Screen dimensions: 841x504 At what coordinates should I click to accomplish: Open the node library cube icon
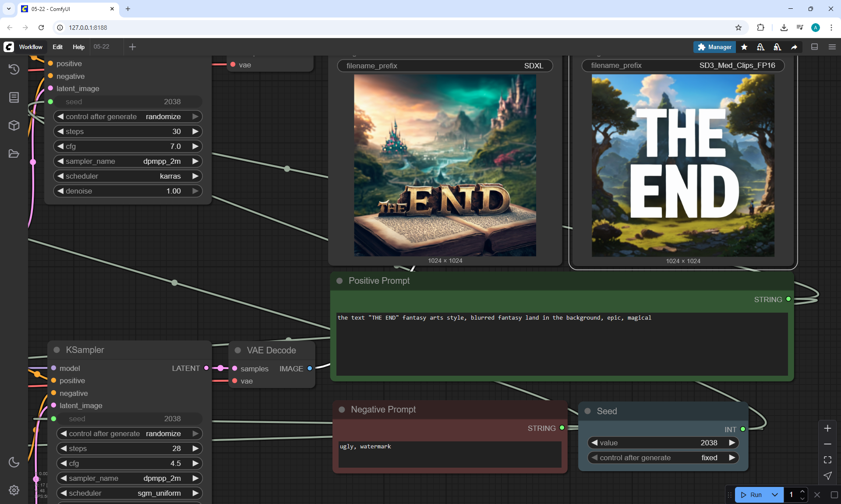(x=14, y=126)
